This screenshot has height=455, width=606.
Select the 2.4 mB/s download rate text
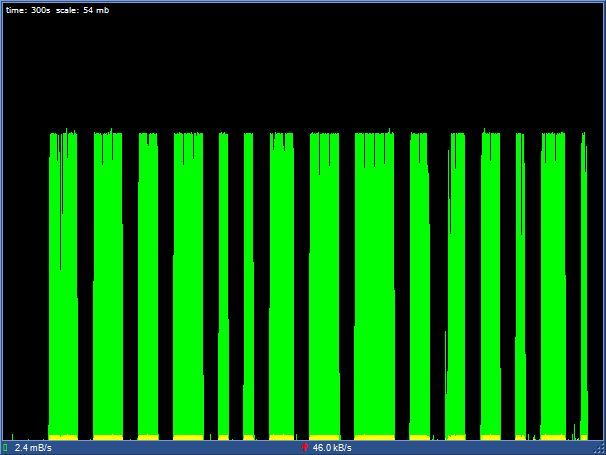(x=33, y=448)
